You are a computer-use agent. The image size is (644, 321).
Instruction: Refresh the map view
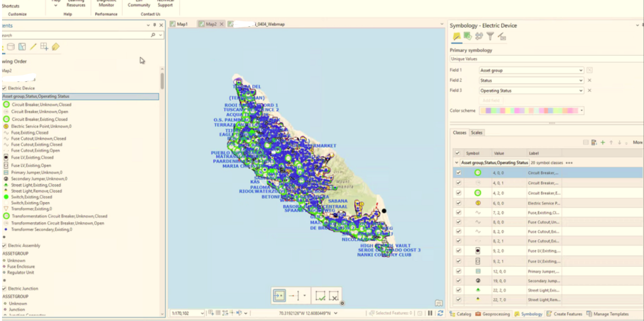(x=440, y=313)
